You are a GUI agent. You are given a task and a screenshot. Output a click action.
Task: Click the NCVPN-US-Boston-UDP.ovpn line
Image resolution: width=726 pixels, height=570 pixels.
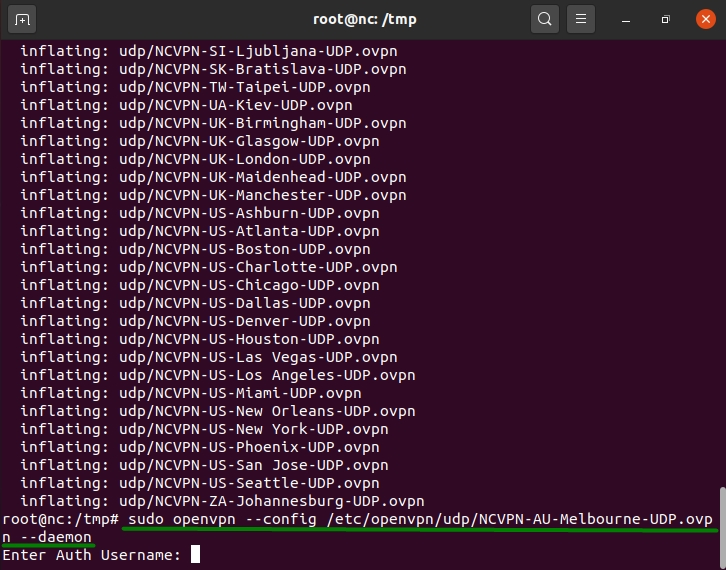pos(195,249)
